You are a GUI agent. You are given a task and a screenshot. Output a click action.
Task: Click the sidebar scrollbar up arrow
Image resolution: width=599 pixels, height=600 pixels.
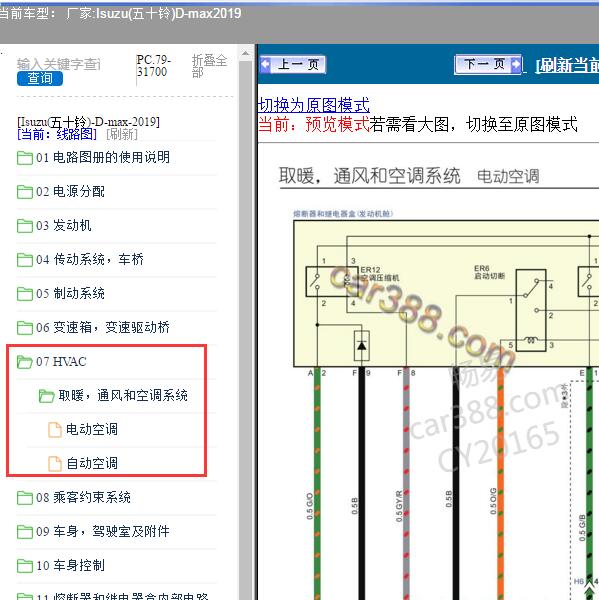(245, 53)
